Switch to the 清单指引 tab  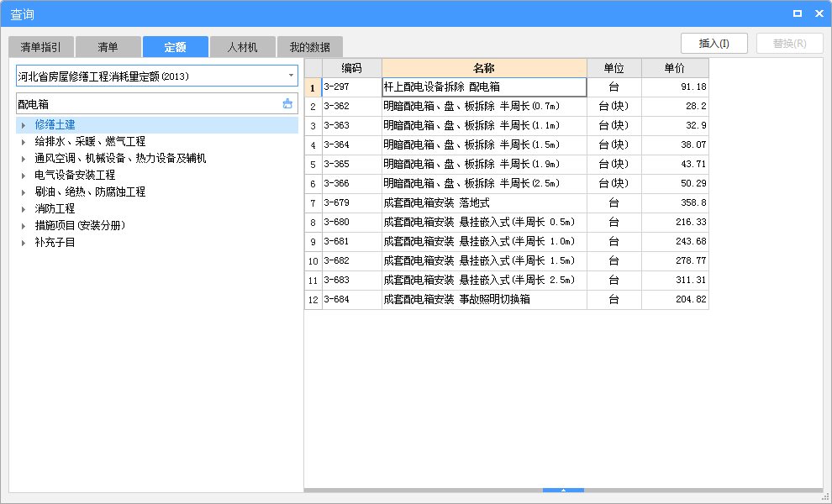41,47
